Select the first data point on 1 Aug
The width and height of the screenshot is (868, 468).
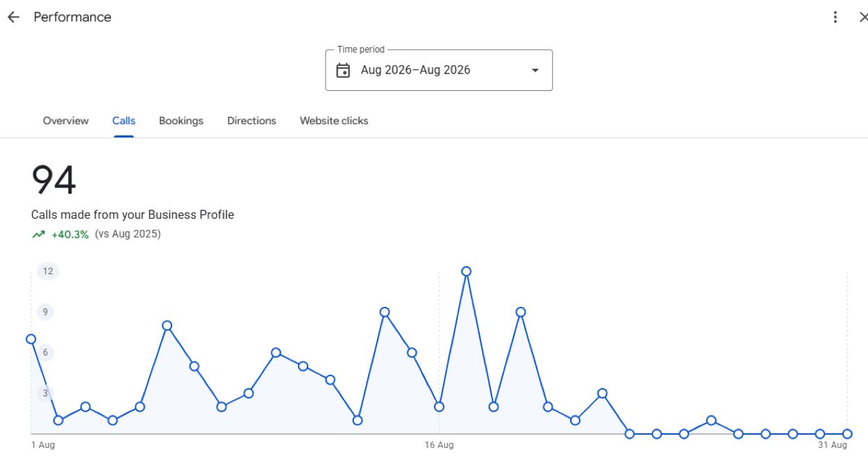(31, 339)
